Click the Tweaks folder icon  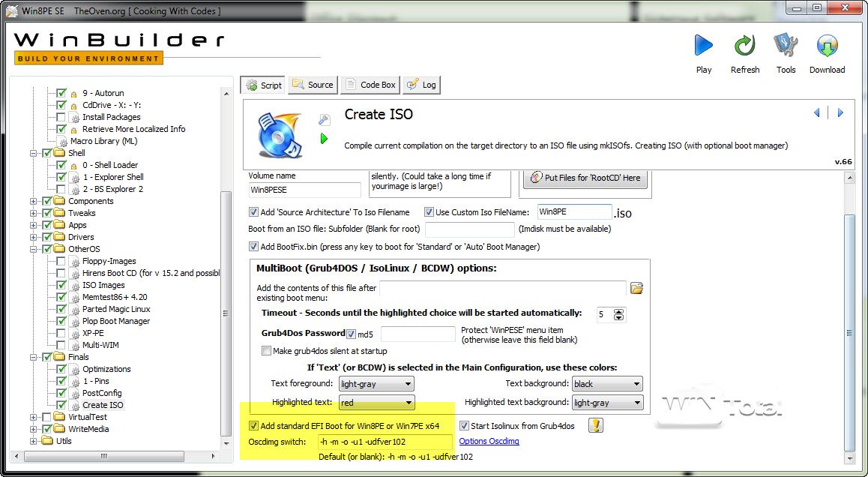[x=60, y=213]
